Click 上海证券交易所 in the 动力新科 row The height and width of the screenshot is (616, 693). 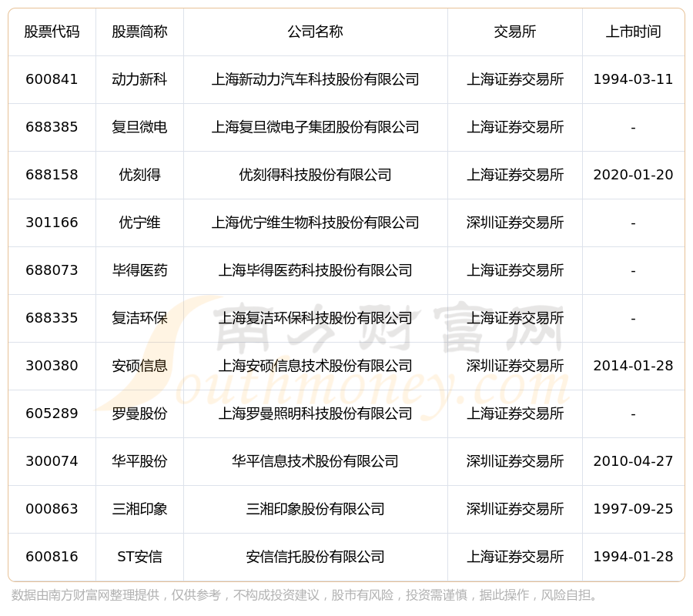(x=515, y=79)
